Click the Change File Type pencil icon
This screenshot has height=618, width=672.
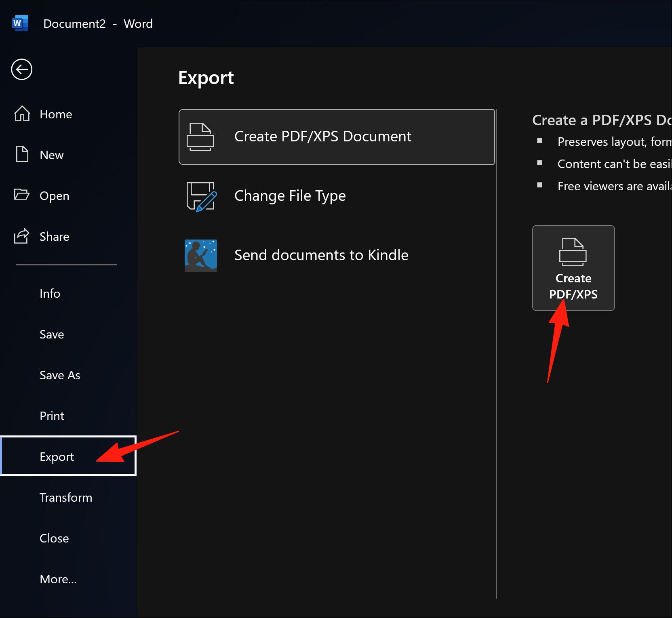pyautogui.click(x=201, y=197)
